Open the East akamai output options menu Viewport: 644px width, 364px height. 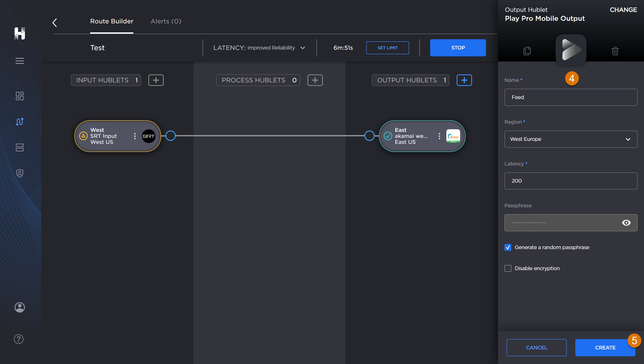click(439, 136)
